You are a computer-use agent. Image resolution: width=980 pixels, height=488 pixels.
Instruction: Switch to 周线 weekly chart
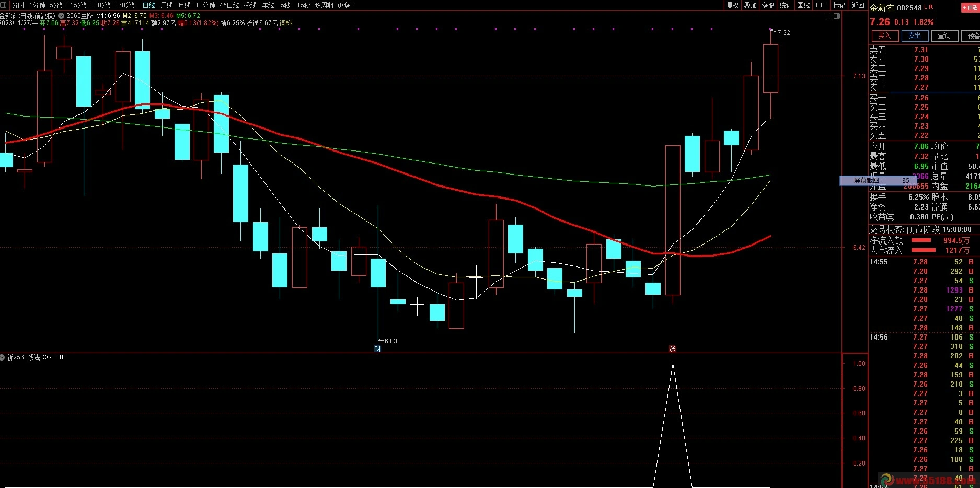click(x=167, y=5)
